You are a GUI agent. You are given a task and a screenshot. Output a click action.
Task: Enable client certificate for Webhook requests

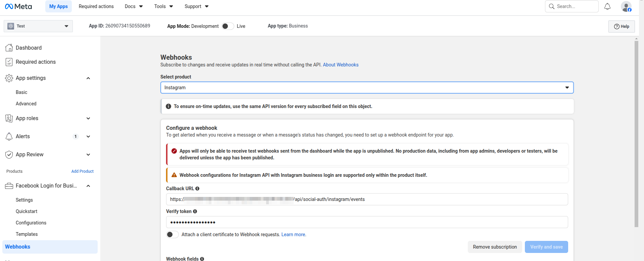click(x=172, y=234)
